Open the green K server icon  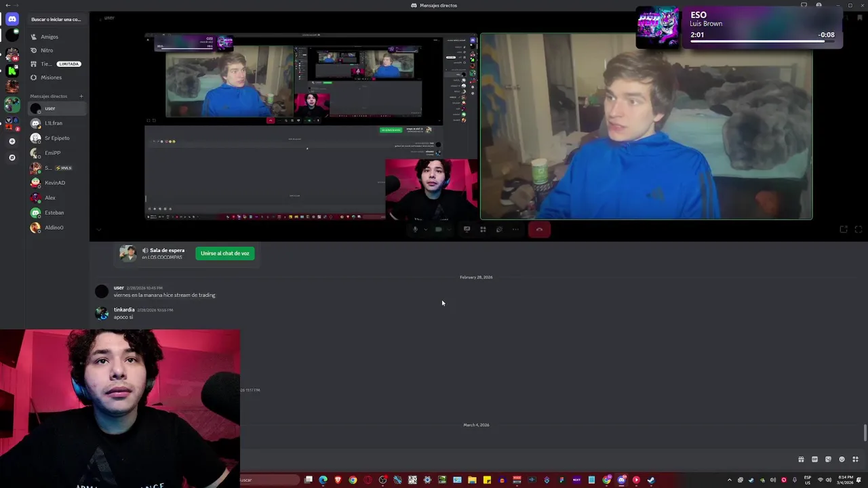pyautogui.click(x=12, y=70)
